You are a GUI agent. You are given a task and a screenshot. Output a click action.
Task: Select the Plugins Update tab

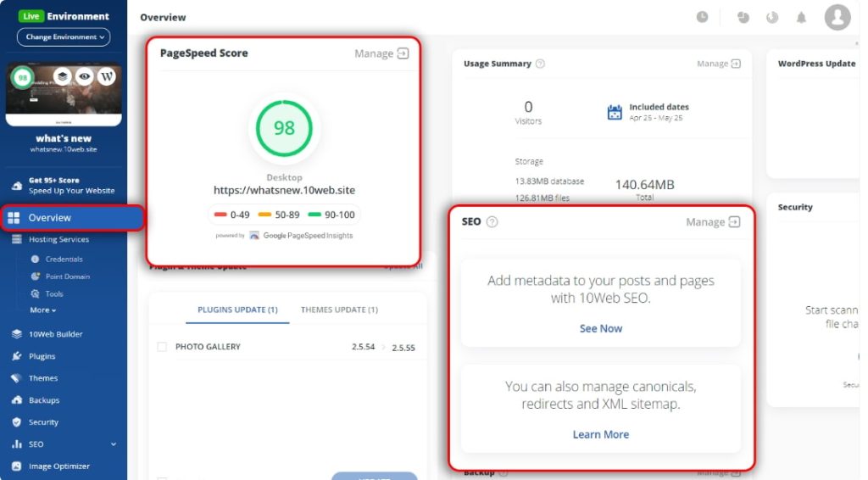coord(237,310)
